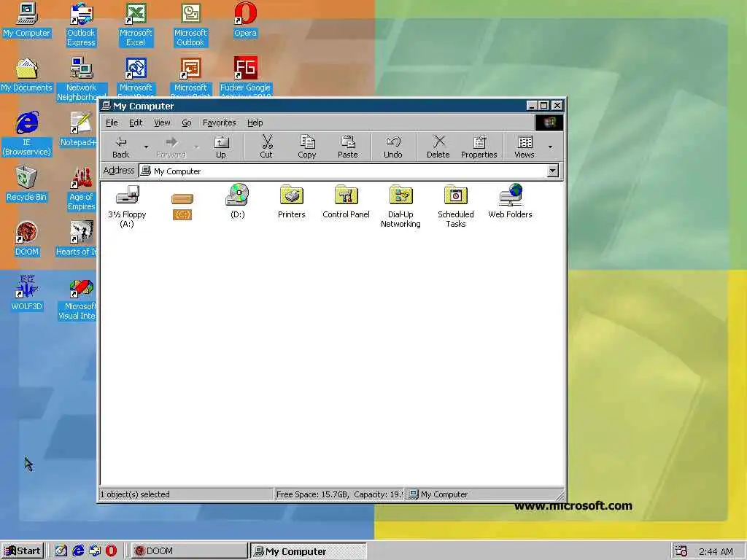Click the Windows logo throbber in the toolbar
747x560 pixels.
[x=549, y=122]
